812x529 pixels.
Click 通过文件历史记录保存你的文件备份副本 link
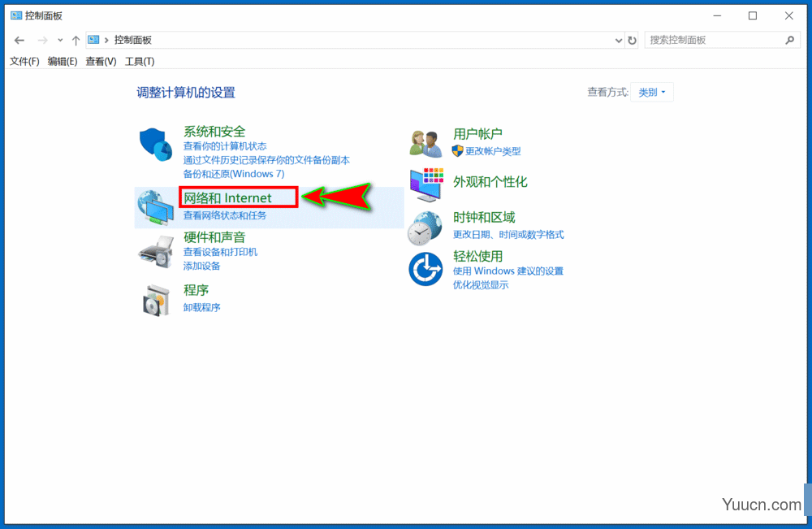(x=266, y=160)
